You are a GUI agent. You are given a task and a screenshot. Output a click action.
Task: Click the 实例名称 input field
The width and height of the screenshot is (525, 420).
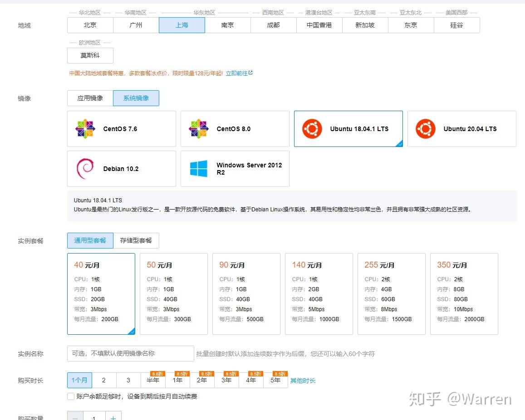pyautogui.click(x=131, y=353)
